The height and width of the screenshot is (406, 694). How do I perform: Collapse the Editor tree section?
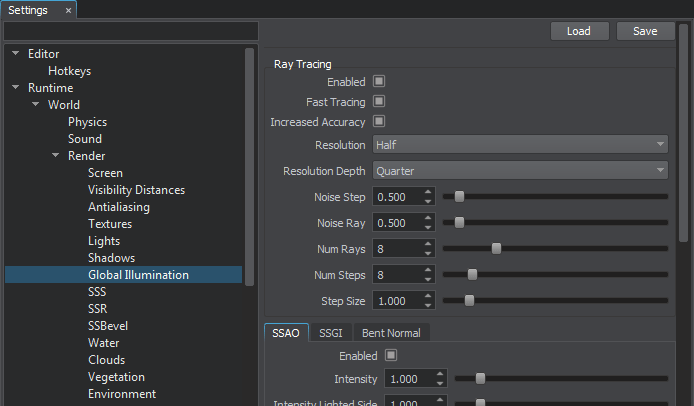pos(16,54)
